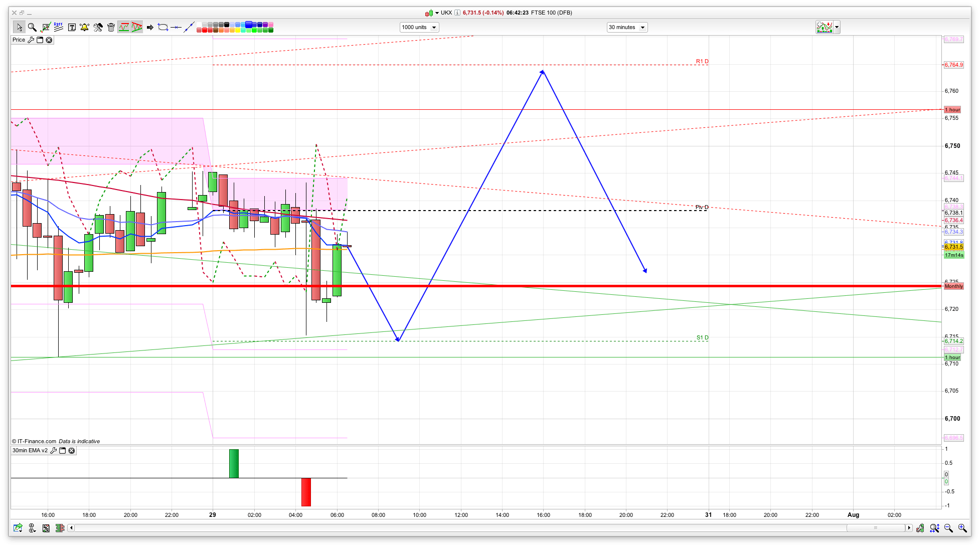The height and width of the screenshot is (547, 980).
Task: Click the R1 D pivot label
Action: click(702, 61)
